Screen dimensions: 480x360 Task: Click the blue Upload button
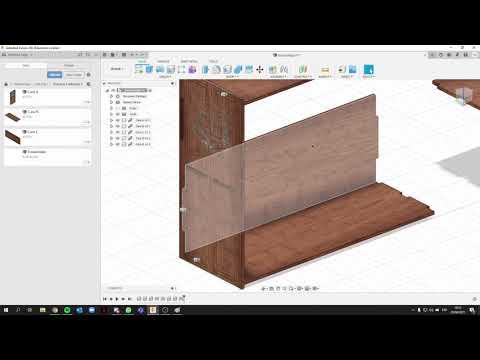point(54,75)
